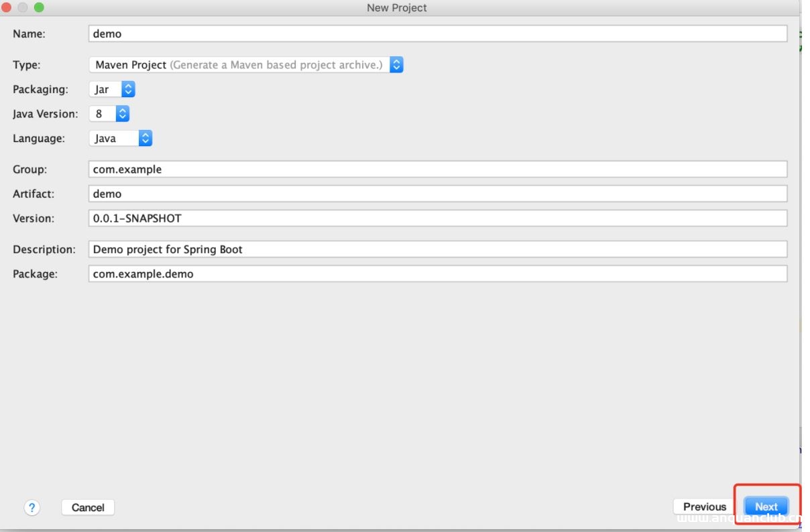Minimize the New Project dialog
Image resolution: width=810 pixels, height=532 pixels.
click(21, 7)
